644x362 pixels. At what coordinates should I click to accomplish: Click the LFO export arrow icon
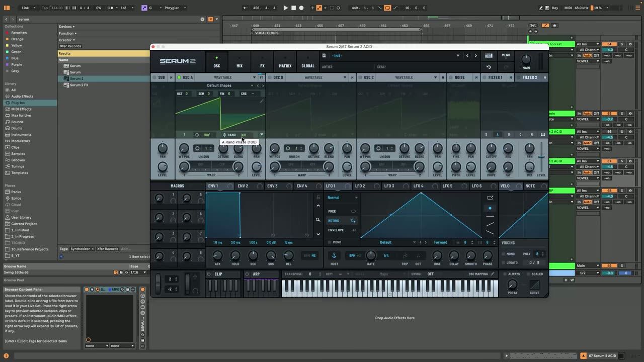[490, 198]
